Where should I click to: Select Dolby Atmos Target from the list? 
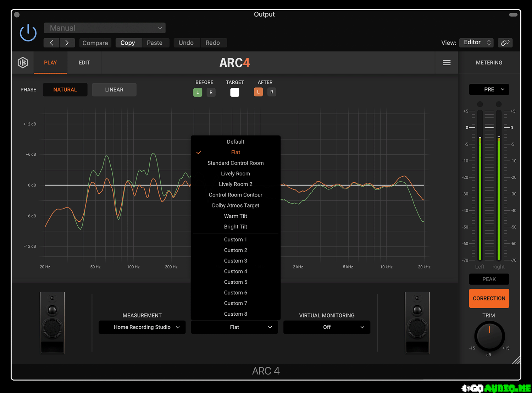pos(235,205)
